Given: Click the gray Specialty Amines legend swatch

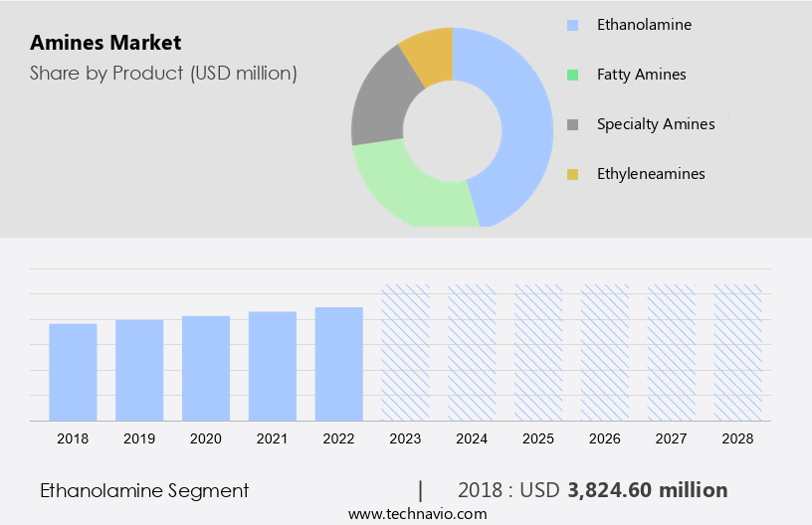Looking at the screenshot, I should coord(572,124).
